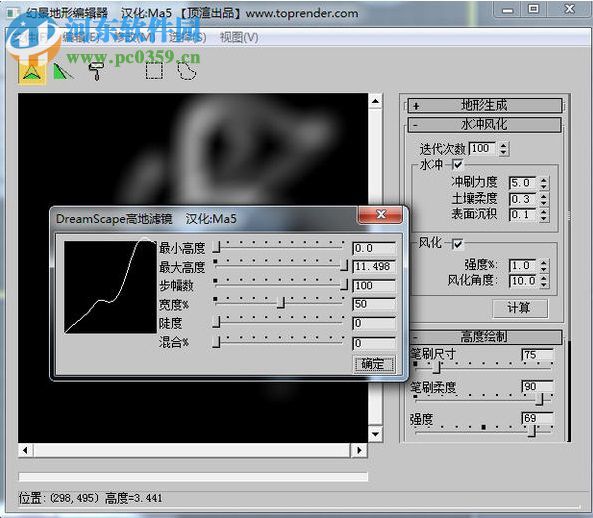This screenshot has width=593, height=518.
Task: Click the 混合% slider handle
Action: 216,342
